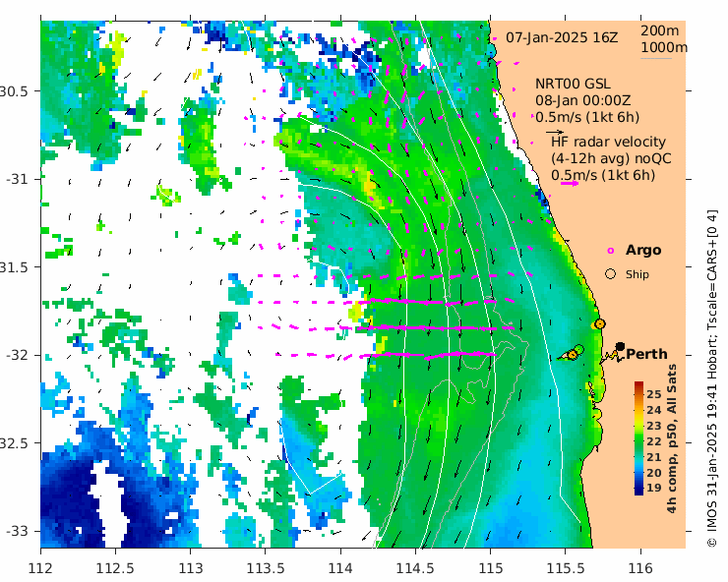Click the HF radar velocity label
The height and width of the screenshot is (582, 728).
[x=608, y=142]
